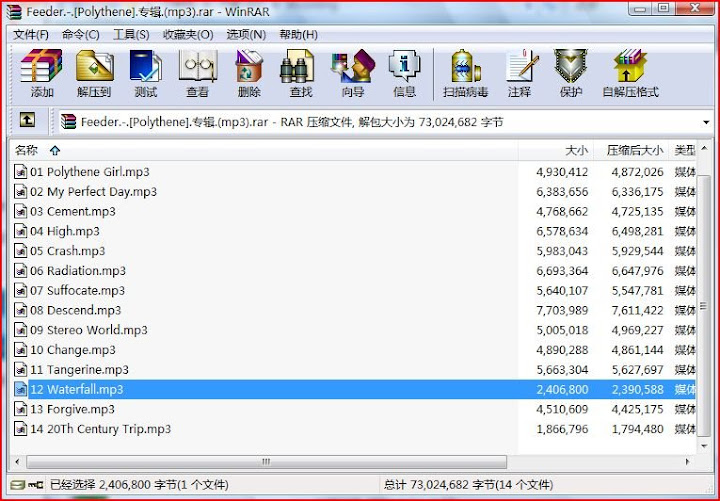This screenshot has width=720, height=501.
Task: Select 05 Crash.mp3
Action: click(x=68, y=251)
